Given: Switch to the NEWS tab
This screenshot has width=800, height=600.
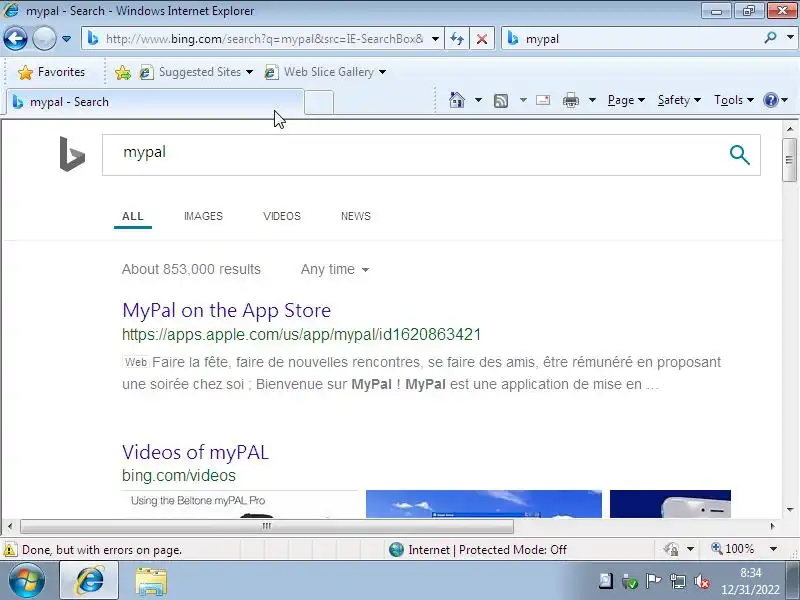Looking at the screenshot, I should [x=356, y=216].
